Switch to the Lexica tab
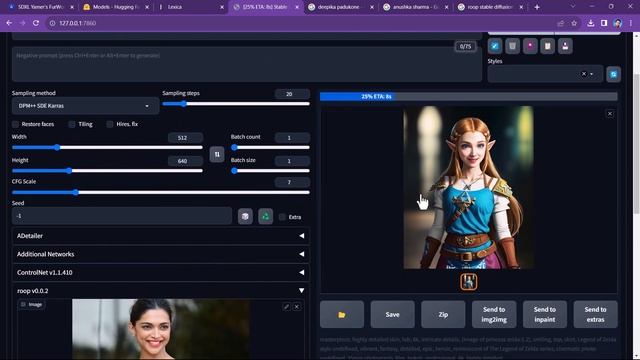 pos(191,7)
